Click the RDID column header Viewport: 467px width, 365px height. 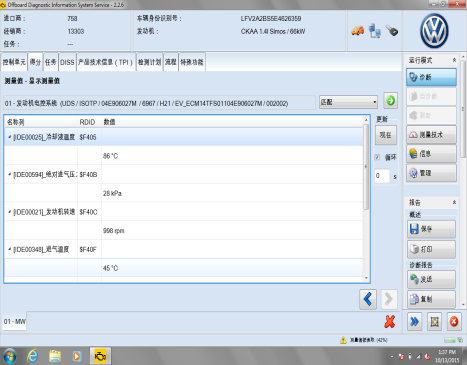[87, 122]
